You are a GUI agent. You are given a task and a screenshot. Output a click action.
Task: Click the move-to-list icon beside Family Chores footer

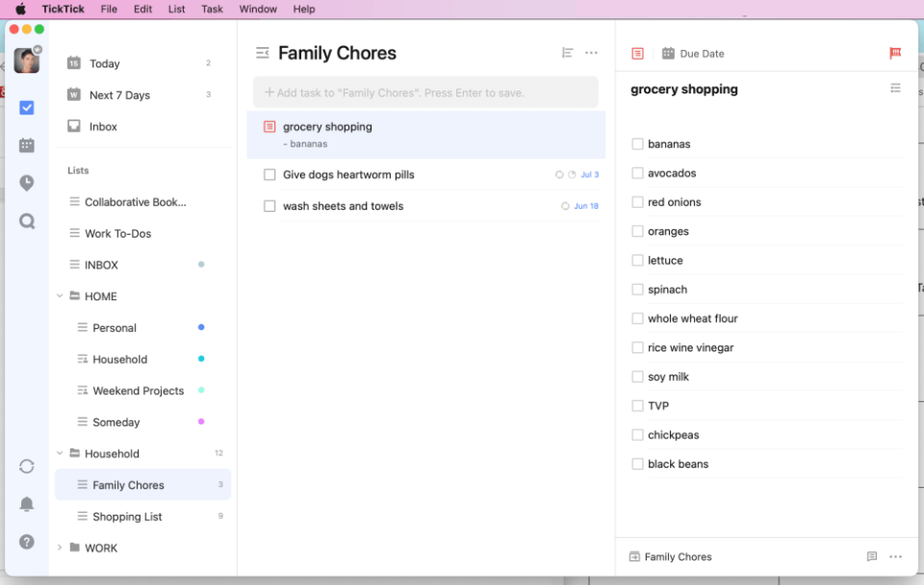634,556
